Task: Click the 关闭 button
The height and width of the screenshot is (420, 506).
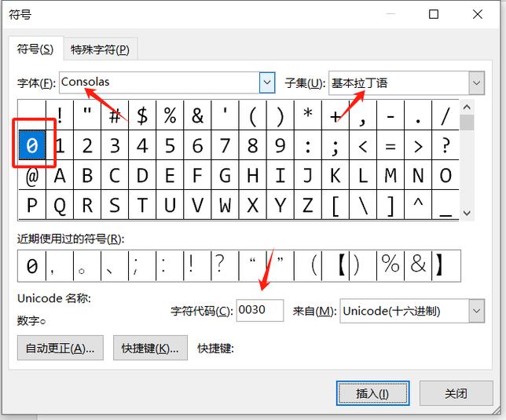Action: 456,393
